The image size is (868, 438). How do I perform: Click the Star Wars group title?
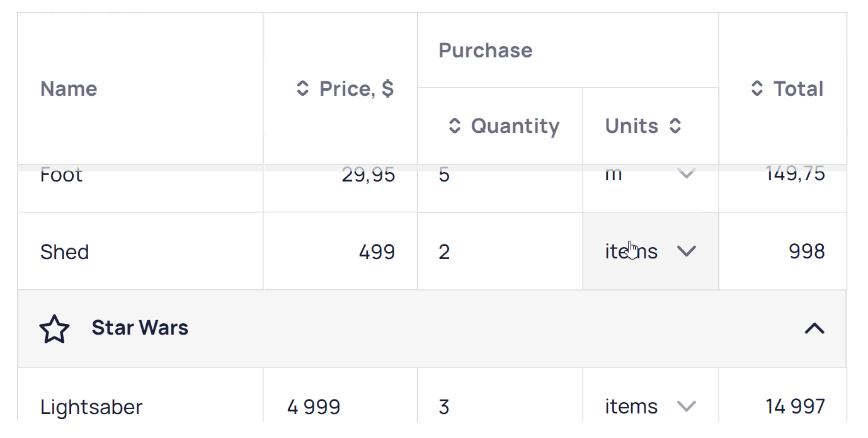[x=140, y=328]
